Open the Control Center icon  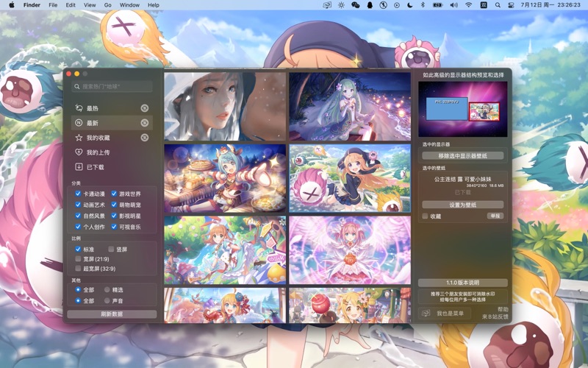point(510,5)
